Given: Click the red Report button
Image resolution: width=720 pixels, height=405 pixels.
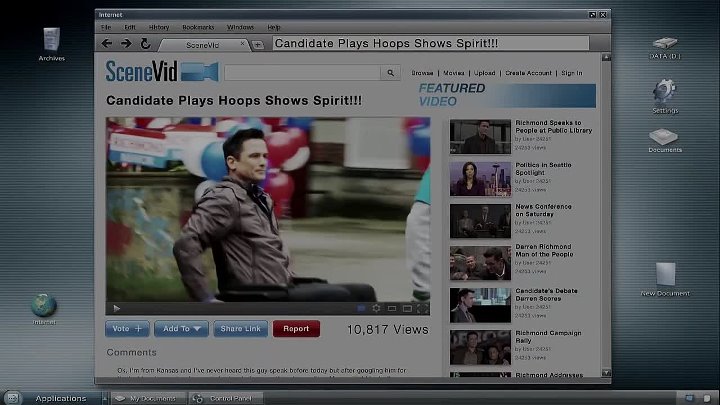Looking at the screenshot, I should [296, 329].
